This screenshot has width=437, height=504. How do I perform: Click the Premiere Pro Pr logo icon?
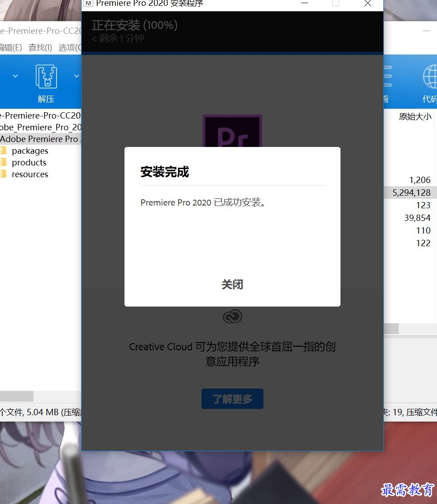[232, 131]
